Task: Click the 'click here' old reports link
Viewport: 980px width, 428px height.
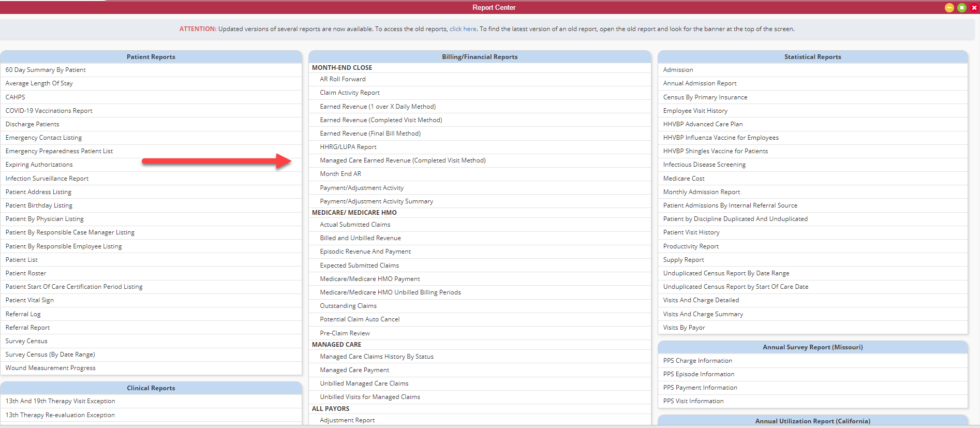Action: click(x=463, y=29)
